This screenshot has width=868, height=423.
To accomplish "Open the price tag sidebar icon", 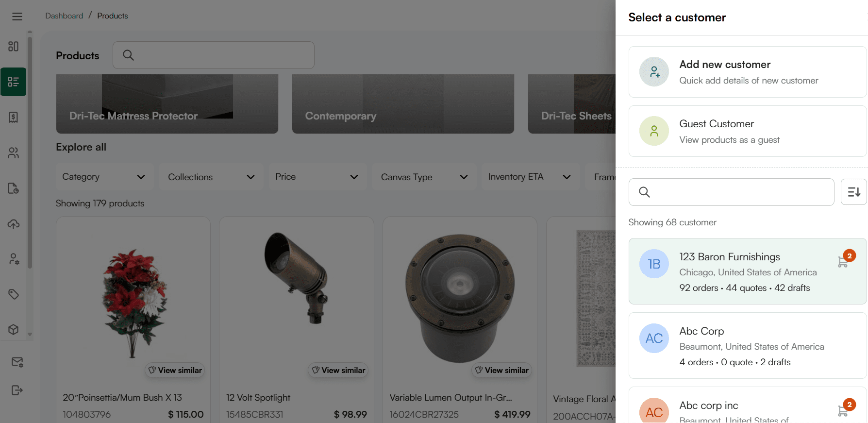I will click(14, 294).
